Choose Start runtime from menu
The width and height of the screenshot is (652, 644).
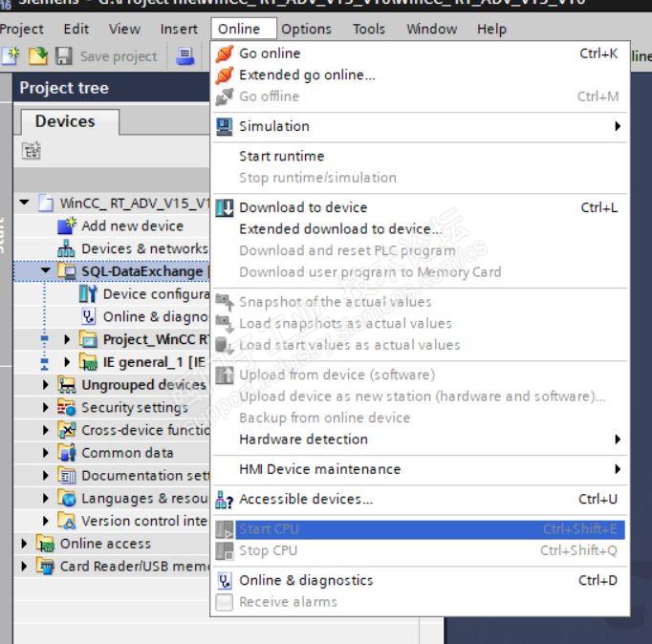(x=420, y=156)
